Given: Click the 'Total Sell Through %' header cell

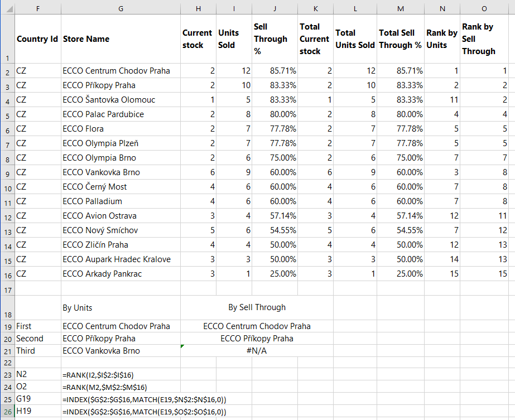Looking at the screenshot, I should tap(401, 39).
